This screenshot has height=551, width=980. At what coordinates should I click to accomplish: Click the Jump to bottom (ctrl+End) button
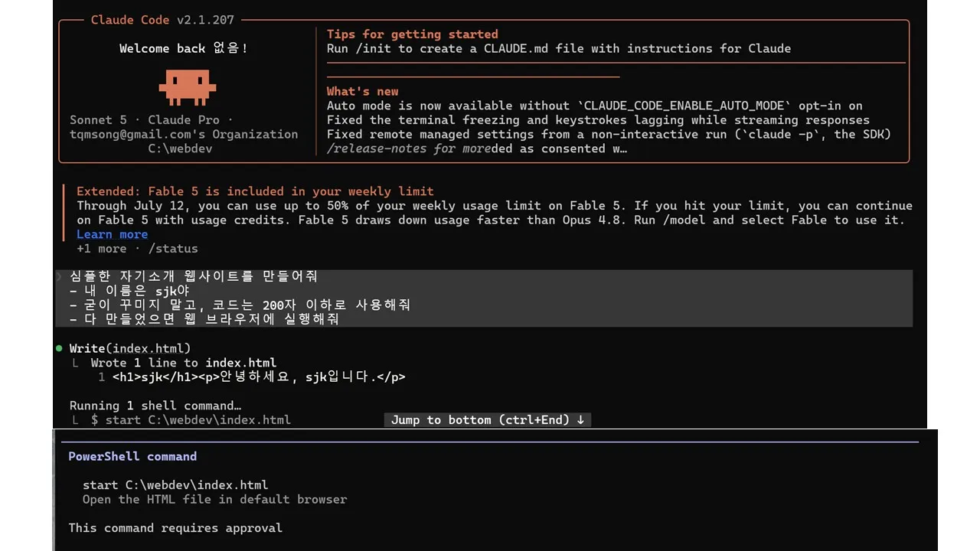488,419
